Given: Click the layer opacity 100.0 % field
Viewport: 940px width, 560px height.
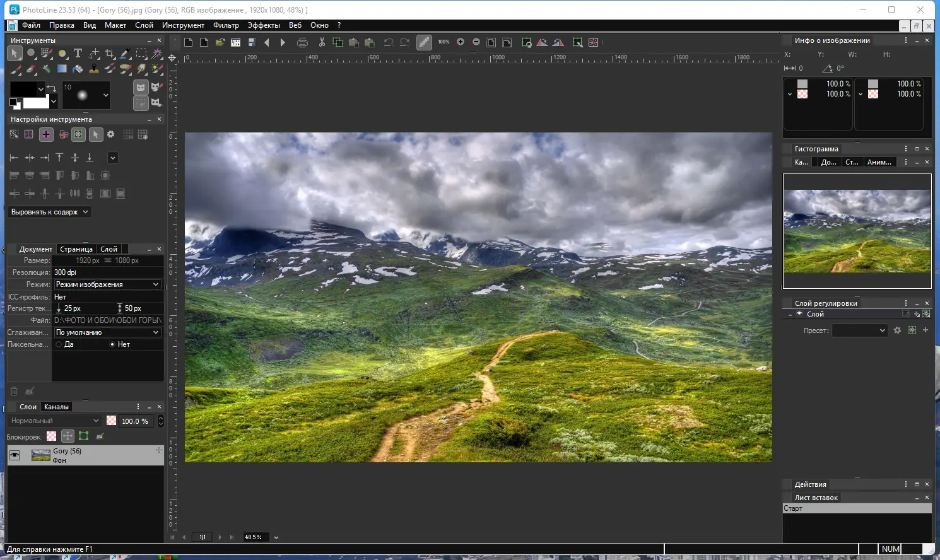Looking at the screenshot, I should pos(135,421).
